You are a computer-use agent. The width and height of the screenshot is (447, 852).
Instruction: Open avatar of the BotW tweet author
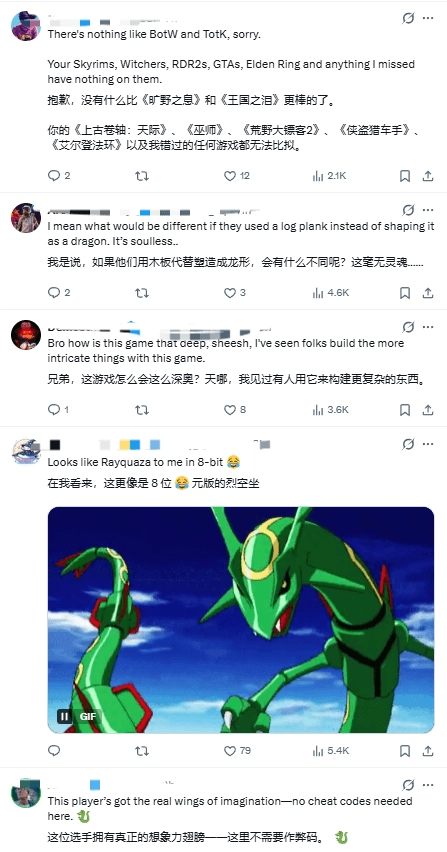pyautogui.click(x=26, y=26)
